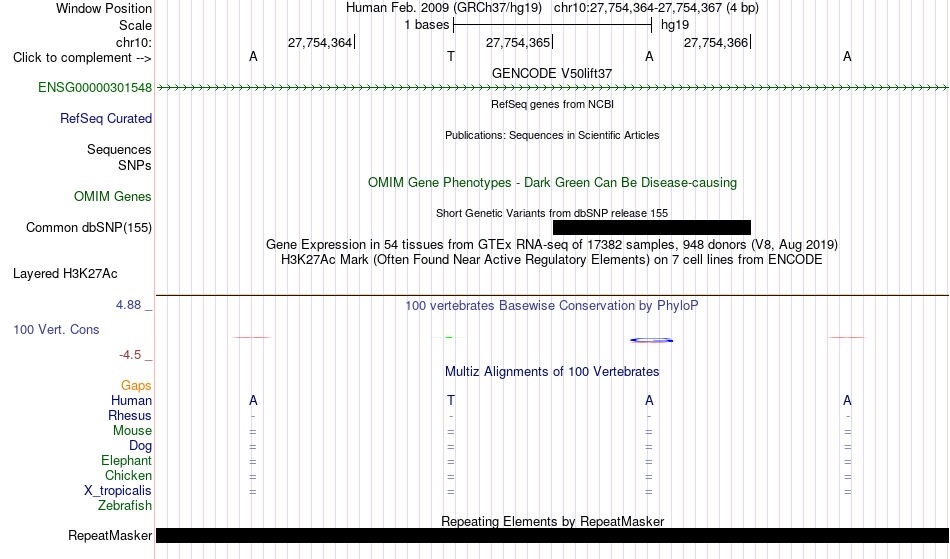The width and height of the screenshot is (950, 559).
Task: Click 'Short Genetic Variants from dbSNP release 155'
Action: pos(552,213)
